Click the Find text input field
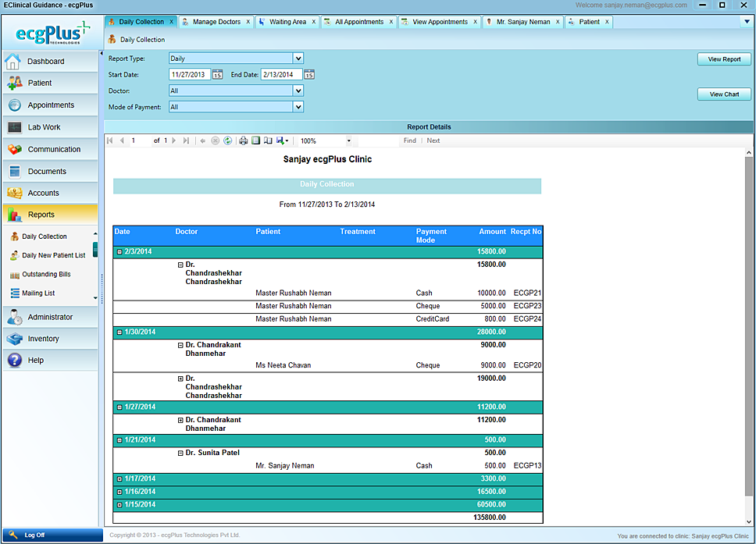This screenshot has width=756, height=544. pyautogui.click(x=378, y=141)
